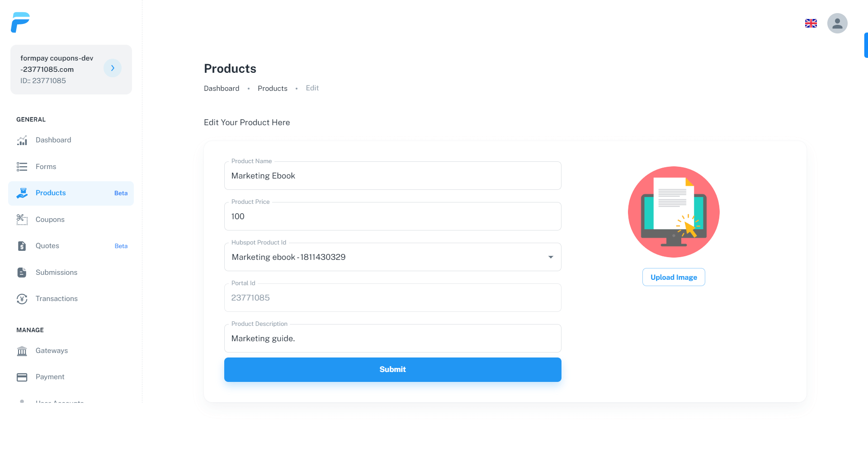Expand the Hubspot Product Id dropdown
The height and width of the screenshot is (461, 868).
550,257
